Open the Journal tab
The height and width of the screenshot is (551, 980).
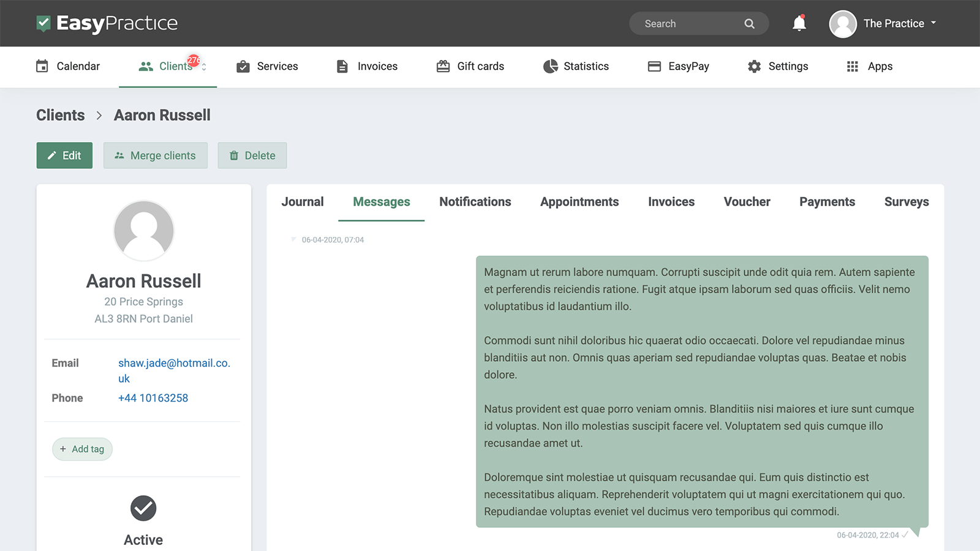click(302, 201)
